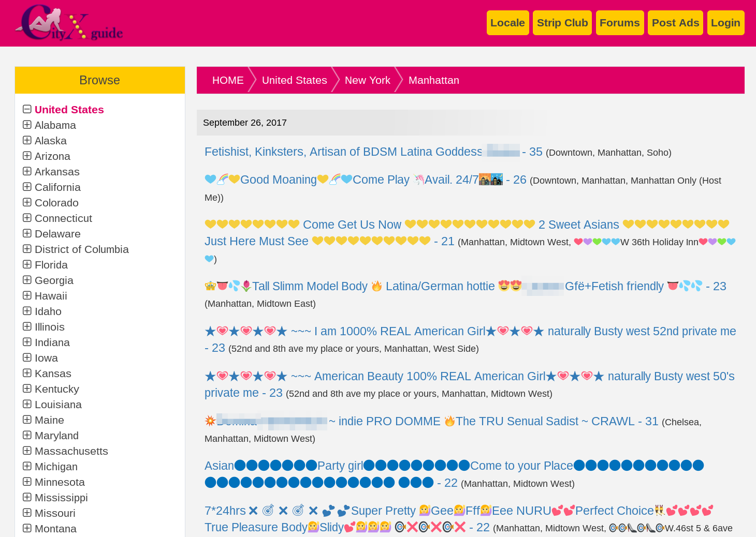This screenshot has height=537, width=756.
Task: Expand the Illinois plus icon
Action: 27,326
